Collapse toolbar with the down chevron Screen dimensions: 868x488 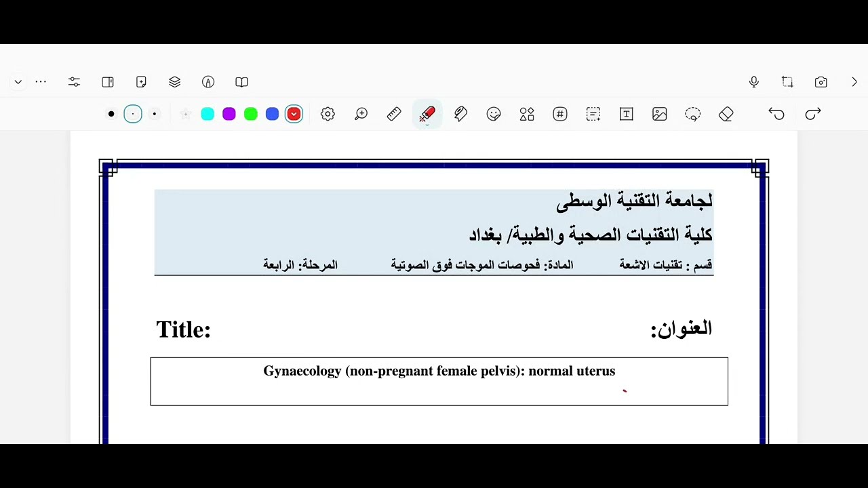[18, 82]
